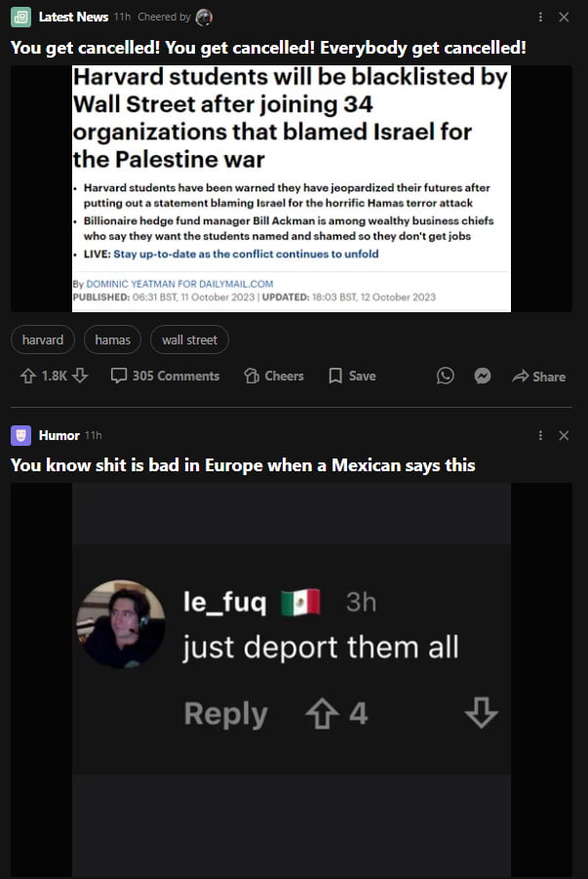Open the Harvard blacklisted article image

pos(292,188)
